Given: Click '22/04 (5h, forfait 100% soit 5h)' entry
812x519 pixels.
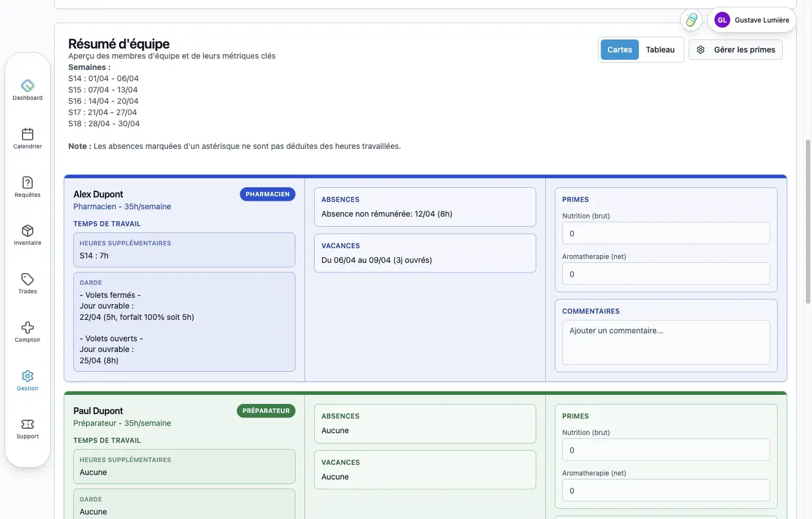Looking at the screenshot, I should tap(137, 317).
